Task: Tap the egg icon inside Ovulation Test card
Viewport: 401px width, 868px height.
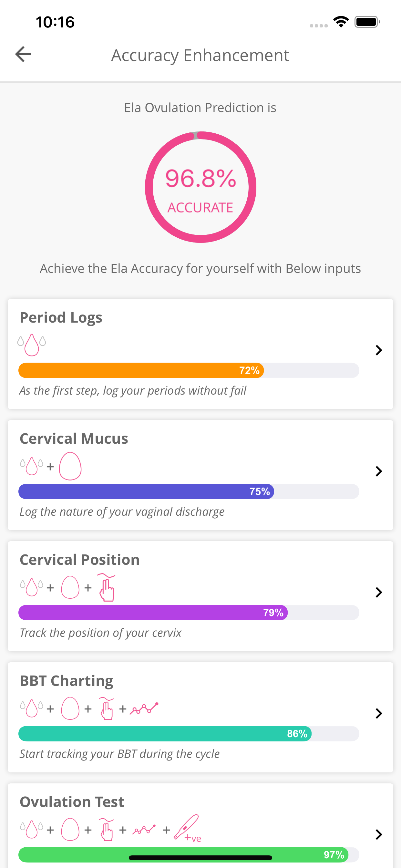Action: (x=70, y=830)
